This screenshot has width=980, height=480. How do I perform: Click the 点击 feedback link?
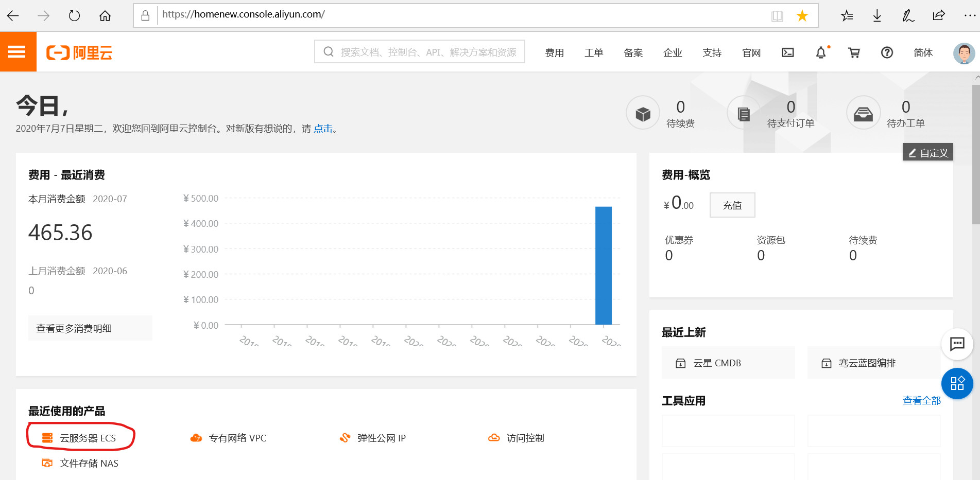[323, 129]
